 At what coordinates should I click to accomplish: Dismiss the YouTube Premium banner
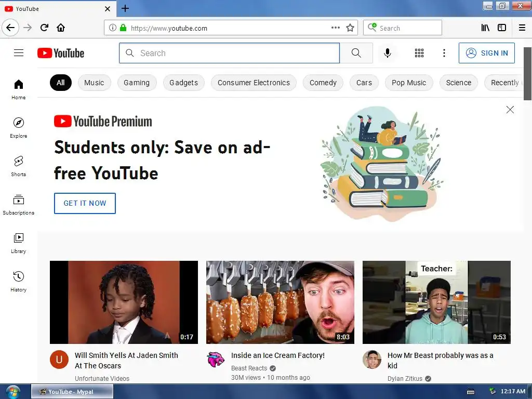(510, 110)
